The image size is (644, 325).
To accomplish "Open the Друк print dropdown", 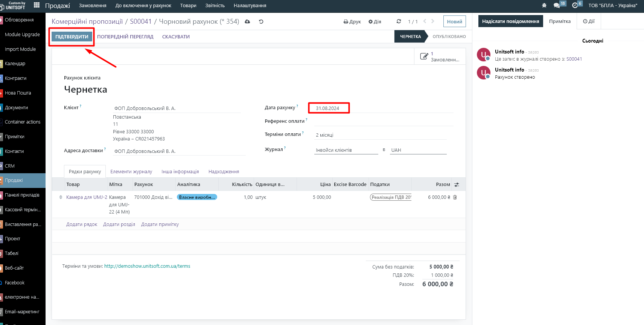I will click(352, 21).
